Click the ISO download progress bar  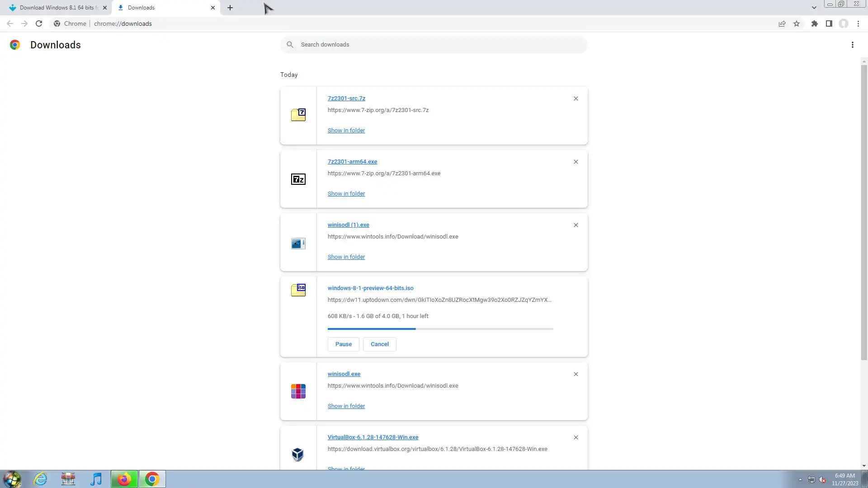coord(440,329)
